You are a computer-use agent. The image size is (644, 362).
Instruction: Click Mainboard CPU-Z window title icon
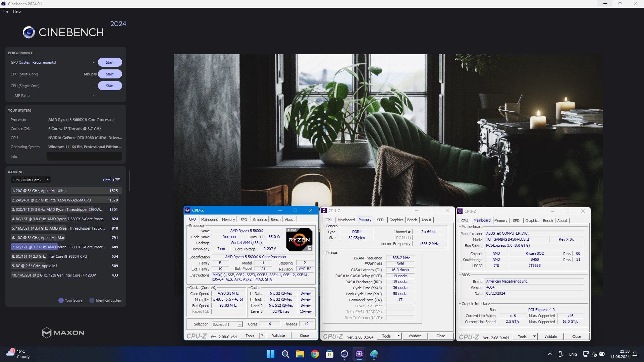coord(460,211)
